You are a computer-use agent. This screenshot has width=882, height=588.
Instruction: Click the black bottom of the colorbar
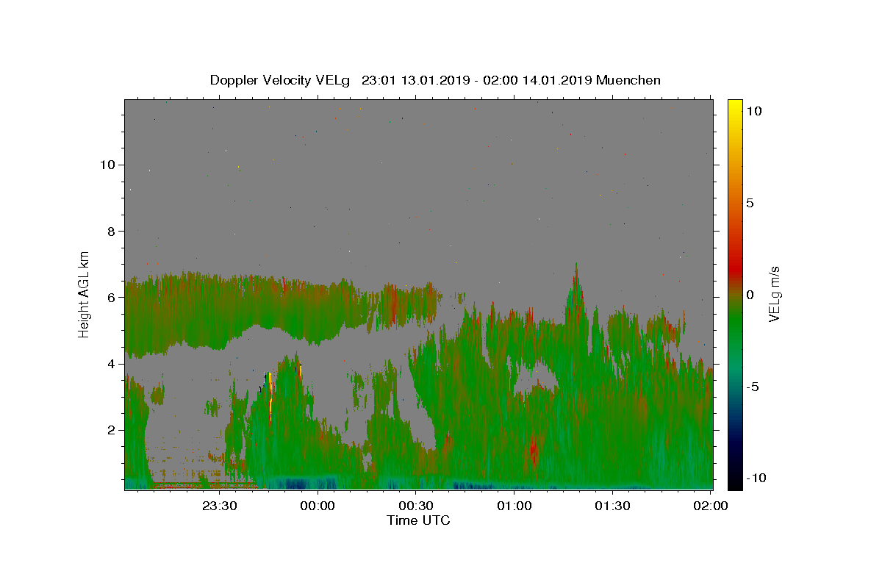tap(734, 484)
